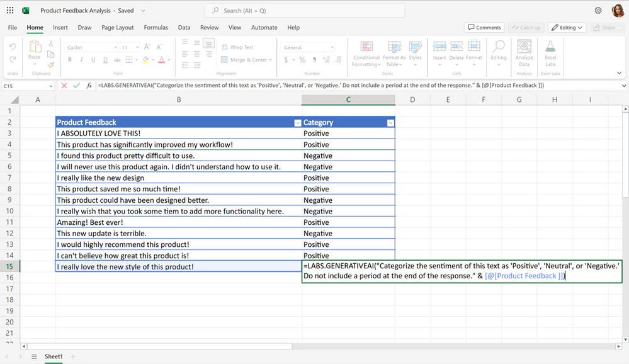Select the Bold formatting icon

70,59
